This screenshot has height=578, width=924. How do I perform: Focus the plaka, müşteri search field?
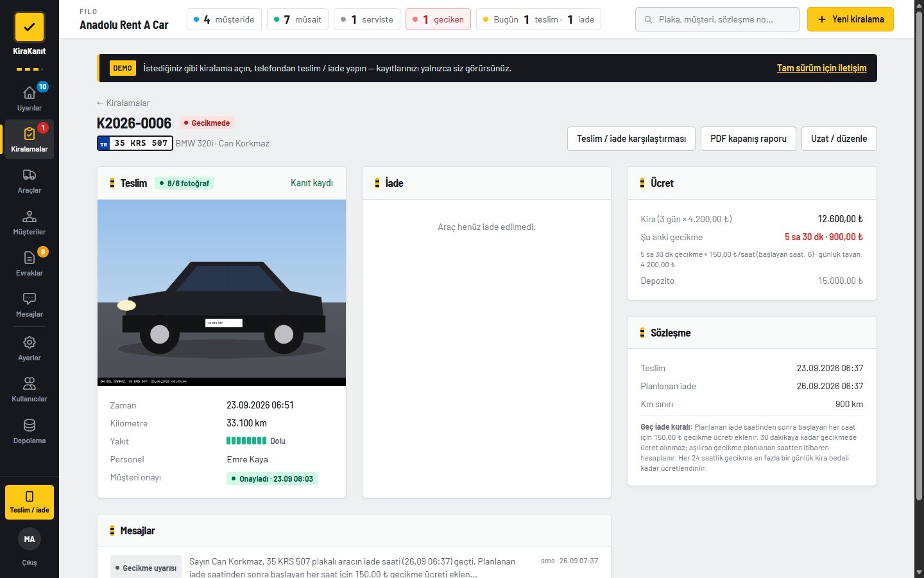pyautogui.click(x=717, y=19)
